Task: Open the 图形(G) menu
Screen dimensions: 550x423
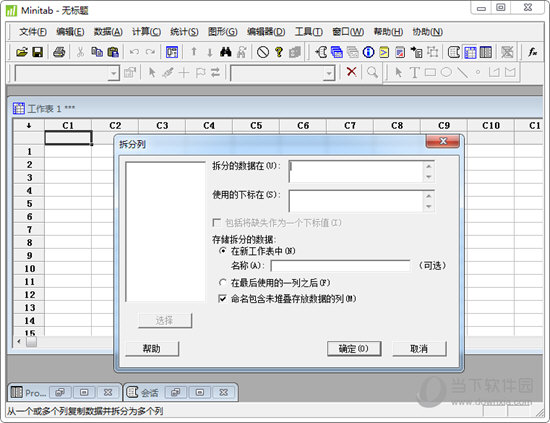Action: coord(222,32)
